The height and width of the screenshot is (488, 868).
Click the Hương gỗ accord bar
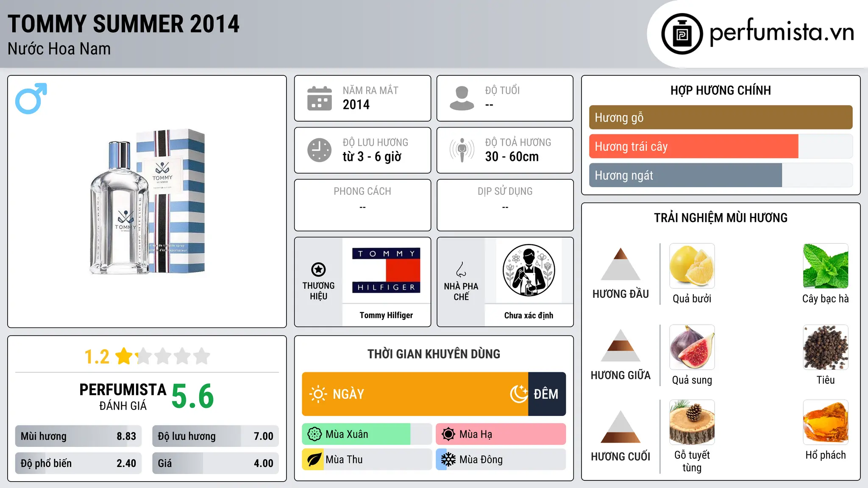click(x=721, y=117)
